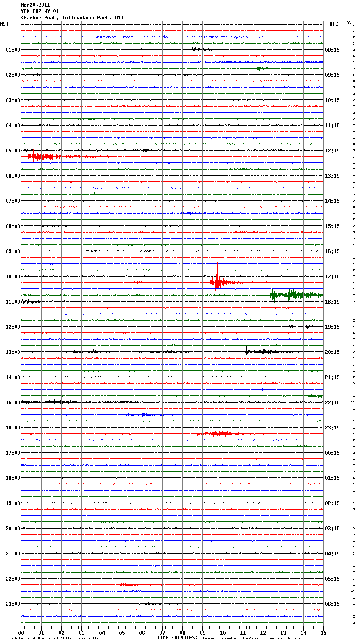Viewport: 357px width, 644px height.
Task: Select the DC column header at top right
Action: [349, 23]
